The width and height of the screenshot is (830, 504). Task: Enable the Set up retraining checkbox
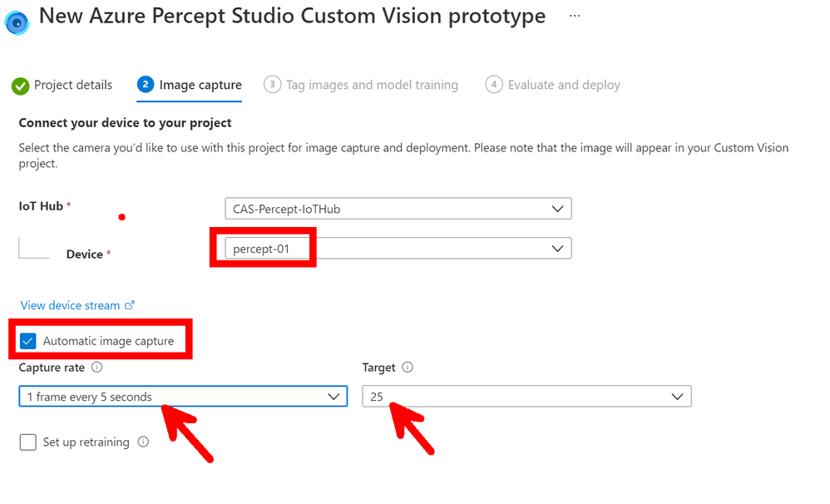[28, 442]
